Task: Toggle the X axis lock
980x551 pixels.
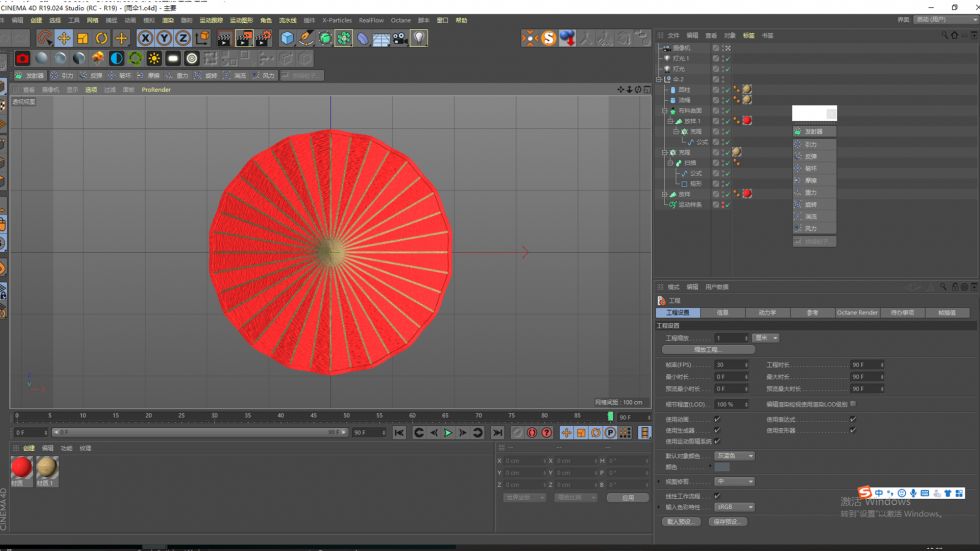Action: [145, 38]
